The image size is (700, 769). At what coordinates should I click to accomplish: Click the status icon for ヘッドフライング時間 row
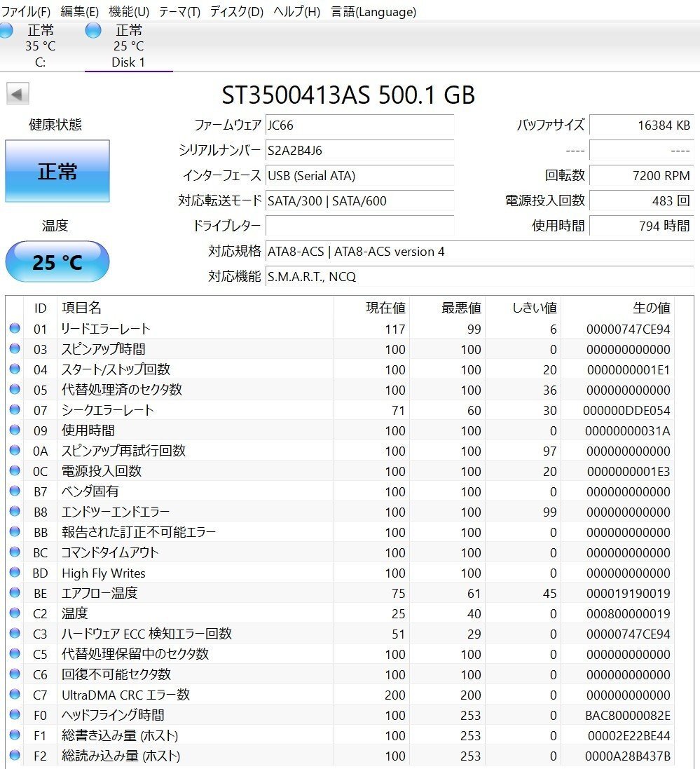15,714
